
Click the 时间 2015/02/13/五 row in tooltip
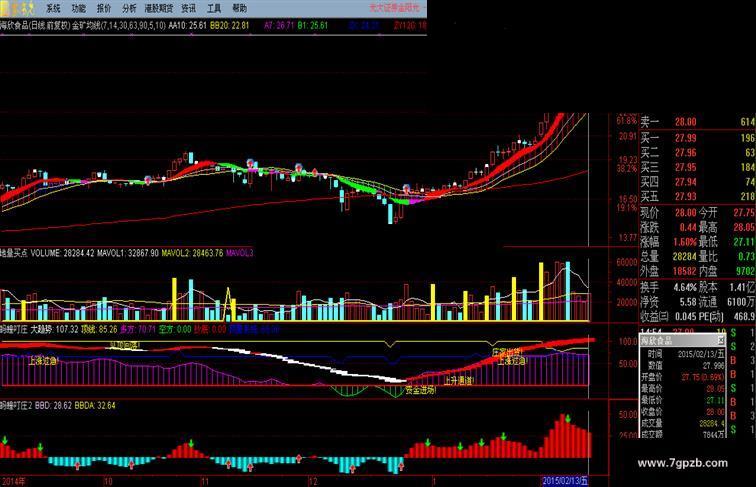tap(682, 354)
